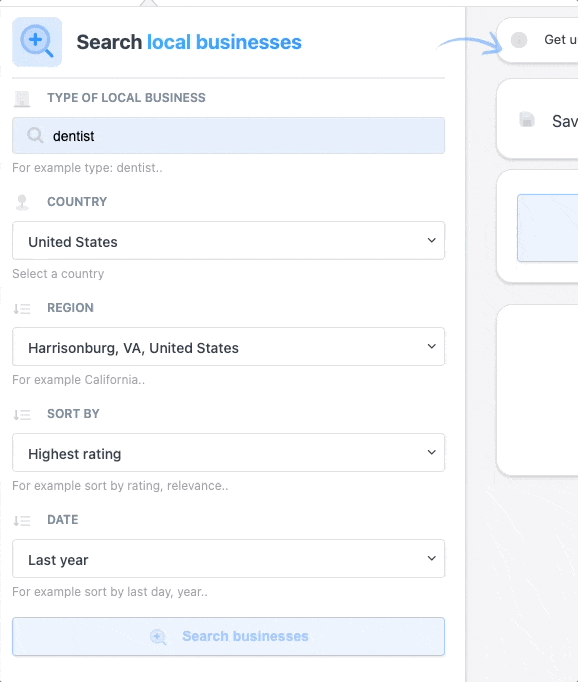Click the Get u step pill
578x682 pixels.
538,40
